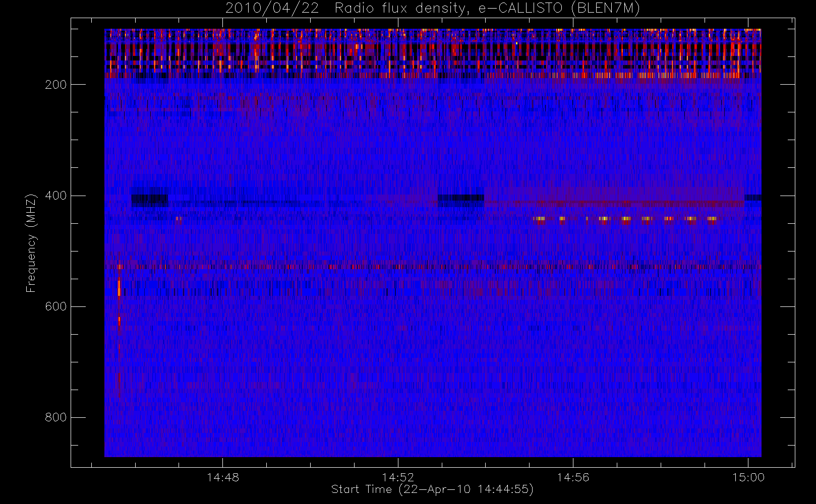The height and width of the screenshot is (504, 816).
Task: Click the 800 frequency tick label
Action: tap(56, 417)
